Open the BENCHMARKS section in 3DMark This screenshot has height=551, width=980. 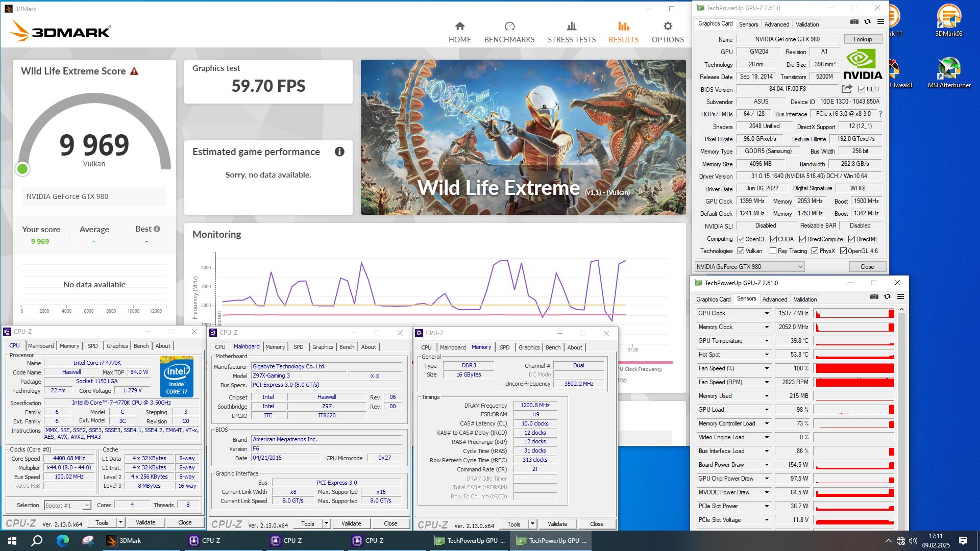pyautogui.click(x=509, y=33)
